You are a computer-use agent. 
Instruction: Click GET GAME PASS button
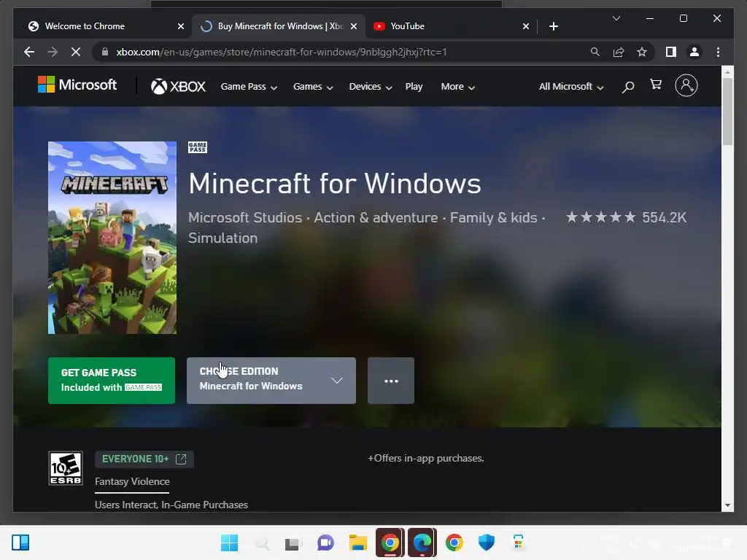pos(112,381)
